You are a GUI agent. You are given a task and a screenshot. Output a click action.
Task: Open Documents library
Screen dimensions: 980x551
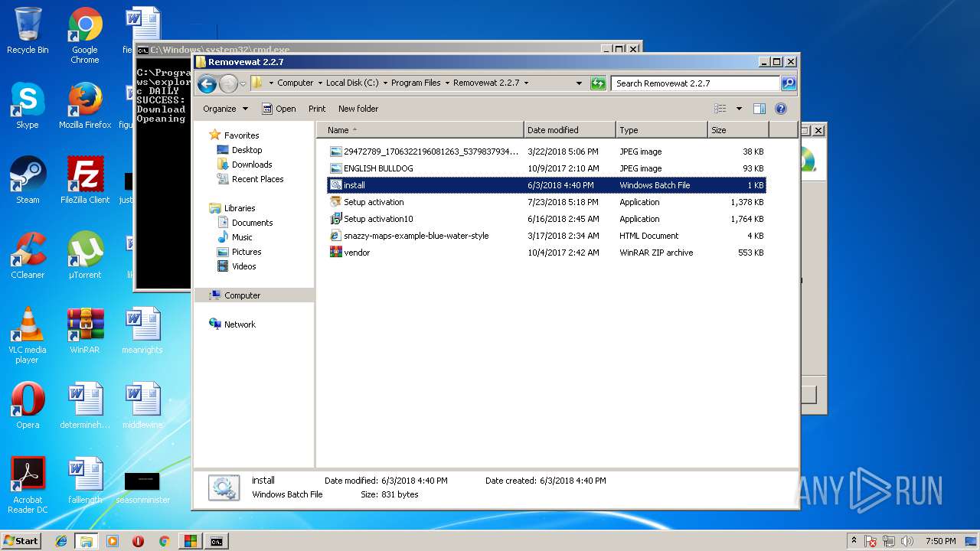[x=252, y=223]
